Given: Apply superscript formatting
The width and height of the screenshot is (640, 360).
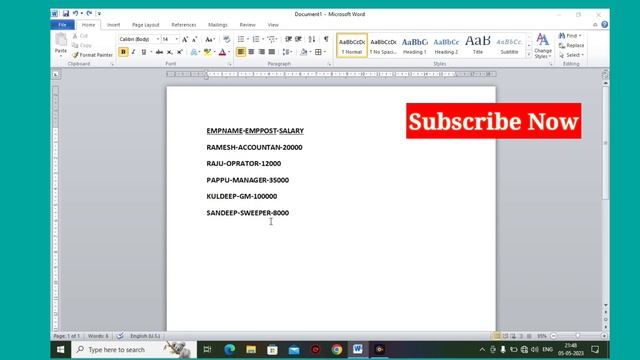Looking at the screenshot, I should click(x=180, y=52).
